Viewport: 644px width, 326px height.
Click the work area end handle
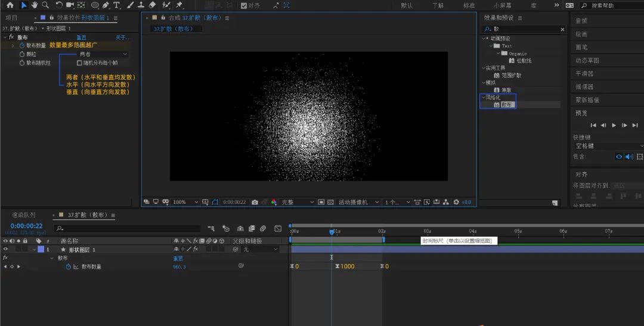(x=383, y=240)
